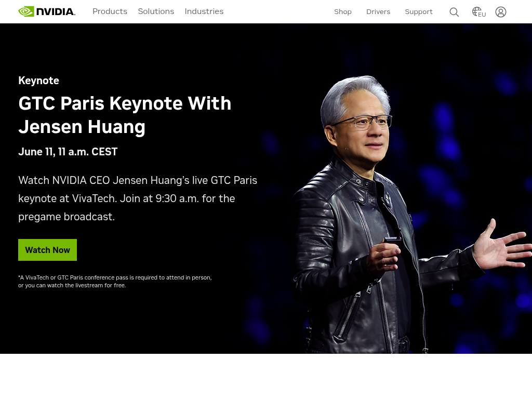Click the Watch NVIDIA CEO description paragraph
Screen dimensions: 532x399
[138, 198]
